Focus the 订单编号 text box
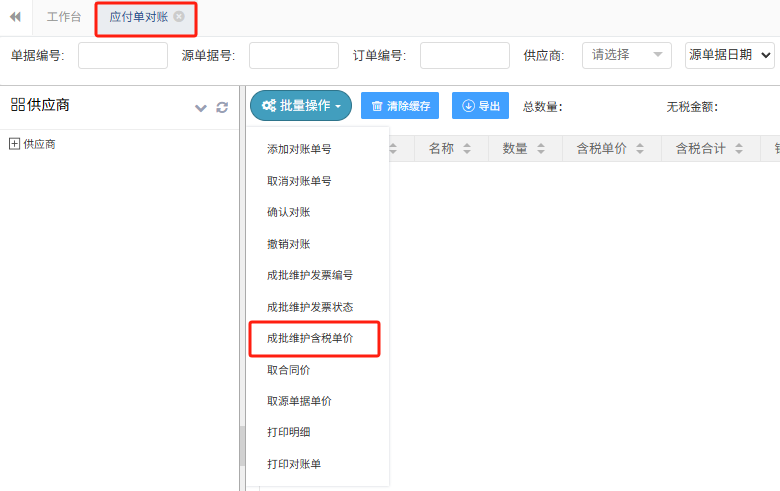Screen dimensions: 780x491 click(x=464, y=56)
